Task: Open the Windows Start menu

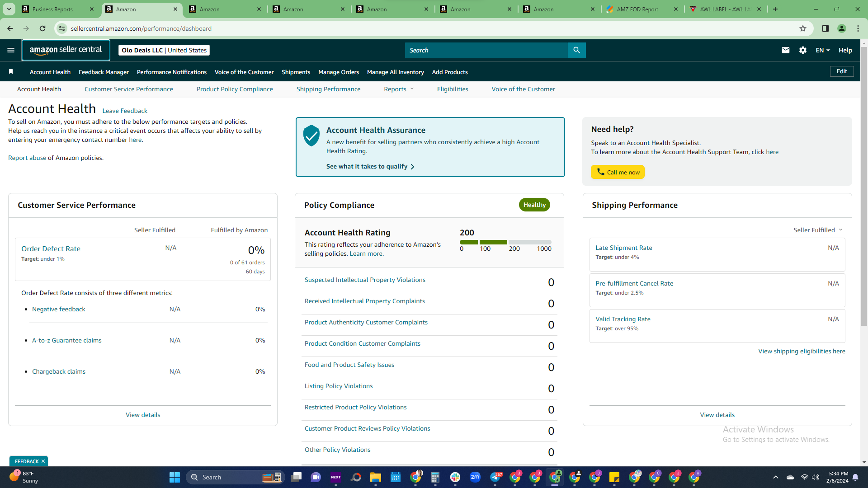Action: point(175,477)
